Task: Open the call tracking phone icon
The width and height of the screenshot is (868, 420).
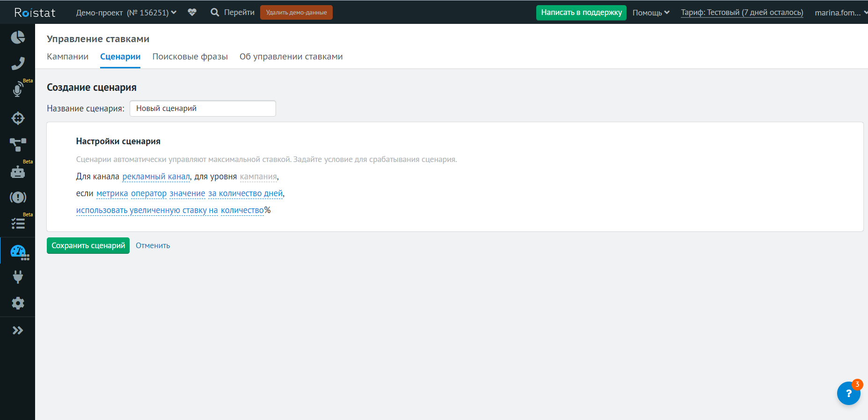Action: click(18, 63)
